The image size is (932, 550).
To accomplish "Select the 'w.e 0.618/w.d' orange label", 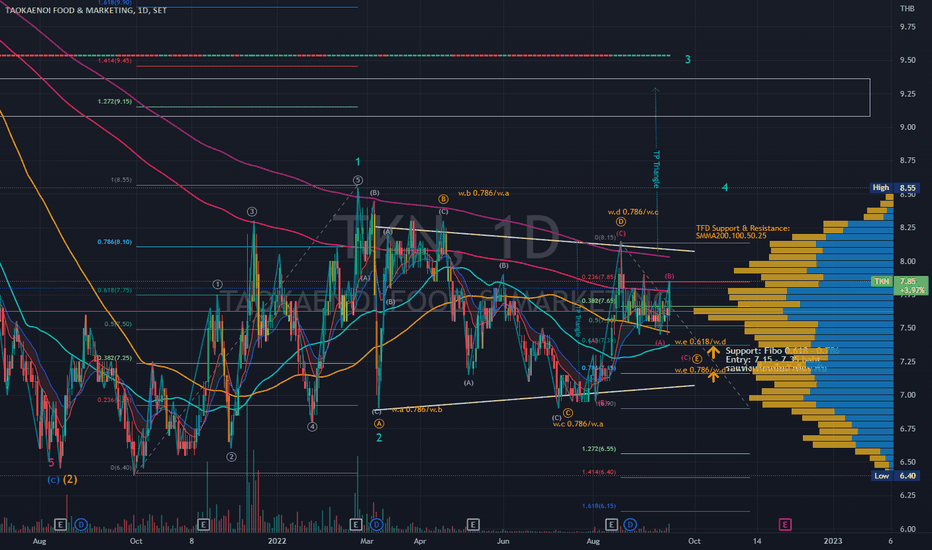I will click(700, 341).
